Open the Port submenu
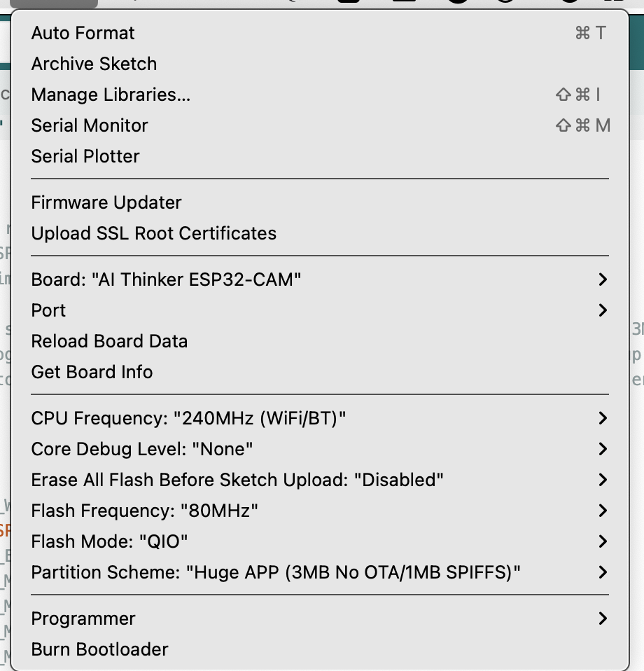The width and height of the screenshot is (644, 671). click(48, 310)
